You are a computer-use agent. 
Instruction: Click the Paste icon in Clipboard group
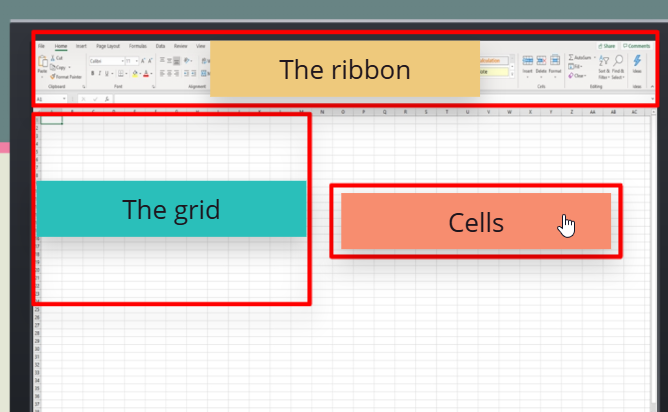point(42,63)
